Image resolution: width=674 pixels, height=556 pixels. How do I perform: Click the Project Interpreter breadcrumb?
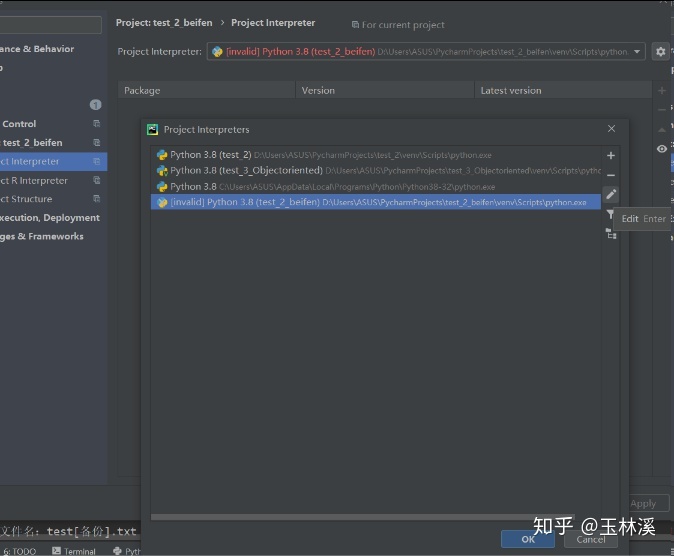(x=273, y=23)
